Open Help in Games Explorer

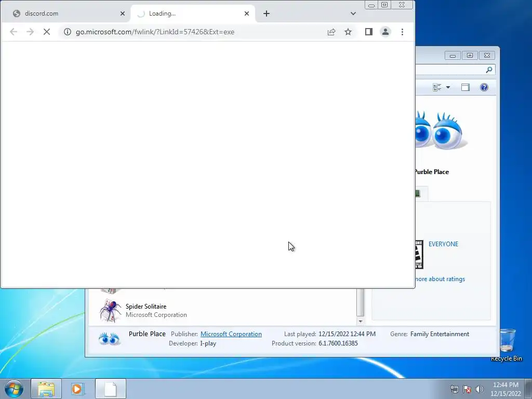tap(484, 87)
